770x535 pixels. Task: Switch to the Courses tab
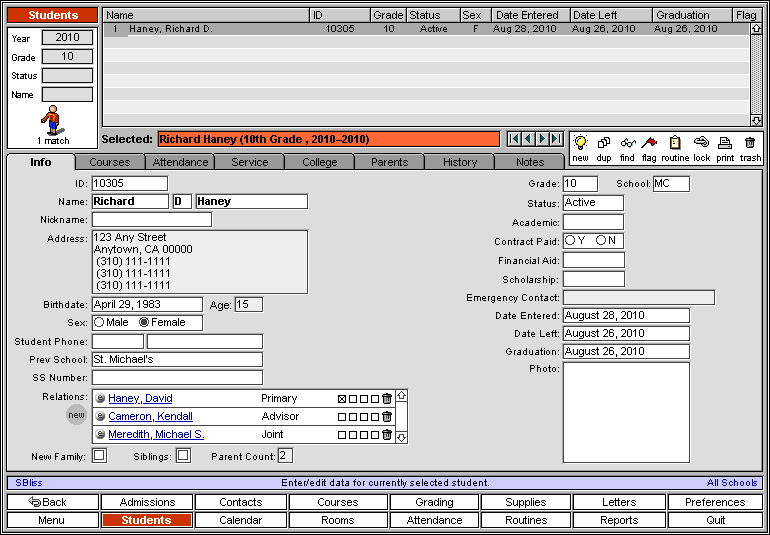click(110, 162)
